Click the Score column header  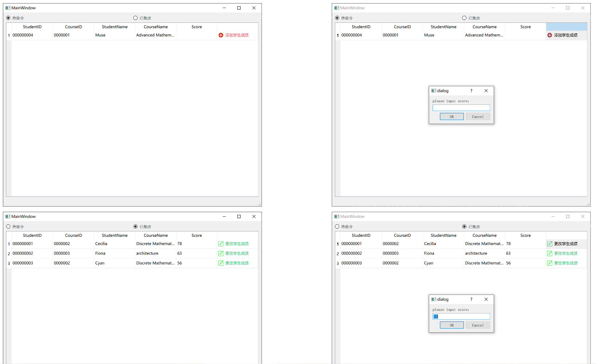(x=196, y=27)
